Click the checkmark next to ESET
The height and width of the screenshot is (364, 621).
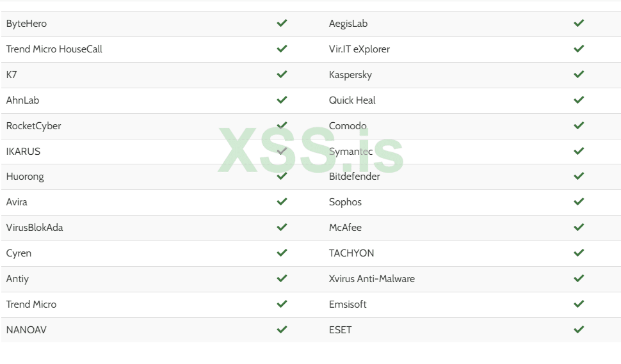(x=579, y=329)
